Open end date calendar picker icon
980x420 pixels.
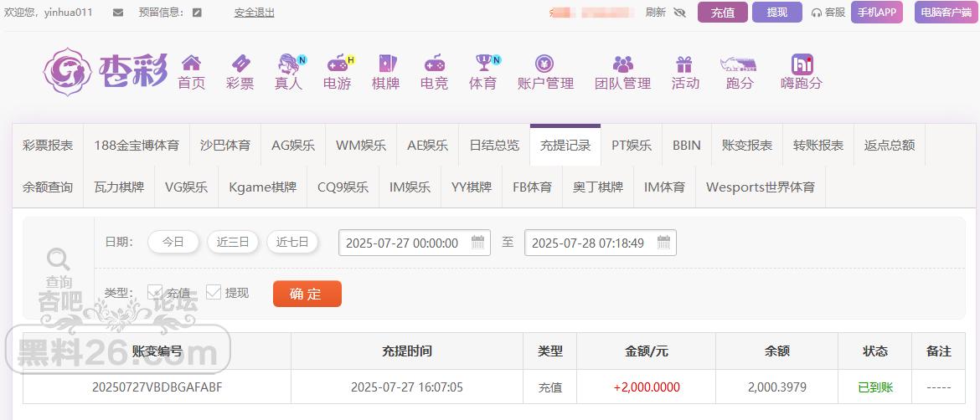click(663, 243)
